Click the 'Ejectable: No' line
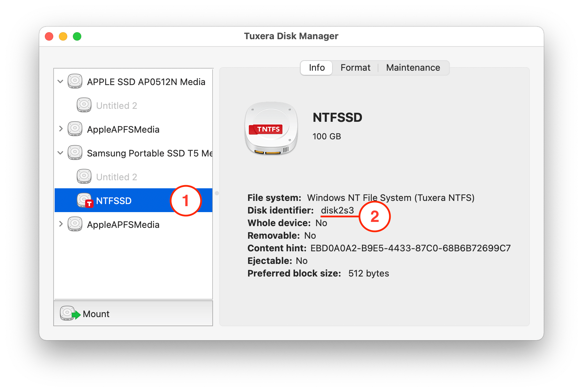Image resolution: width=583 pixels, height=392 pixels. pos(277,261)
